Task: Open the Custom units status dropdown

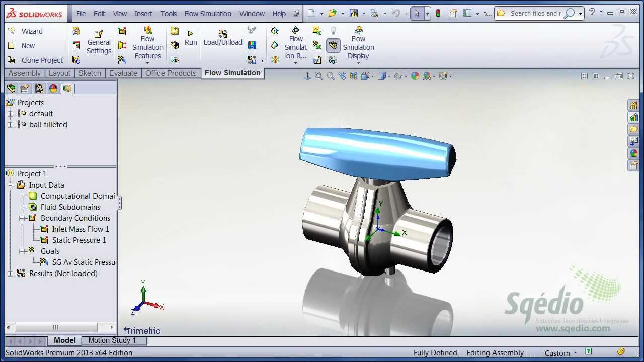Action: [560, 353]
